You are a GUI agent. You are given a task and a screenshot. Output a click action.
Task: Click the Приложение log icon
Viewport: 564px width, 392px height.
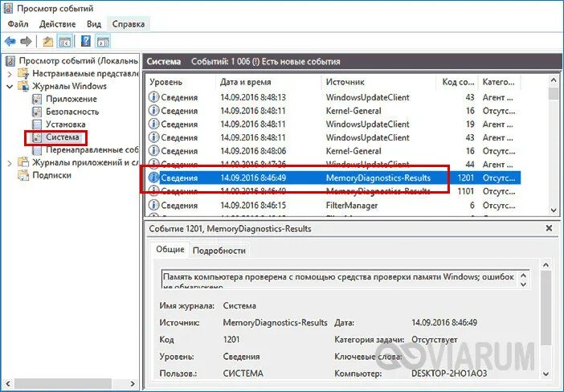(x=37, y=99)
